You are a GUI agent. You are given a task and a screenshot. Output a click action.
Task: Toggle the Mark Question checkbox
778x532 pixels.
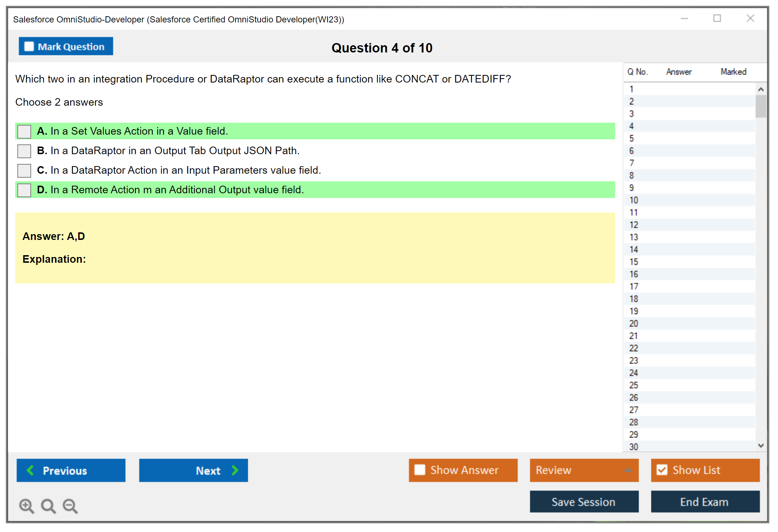[x=29, y=46]
